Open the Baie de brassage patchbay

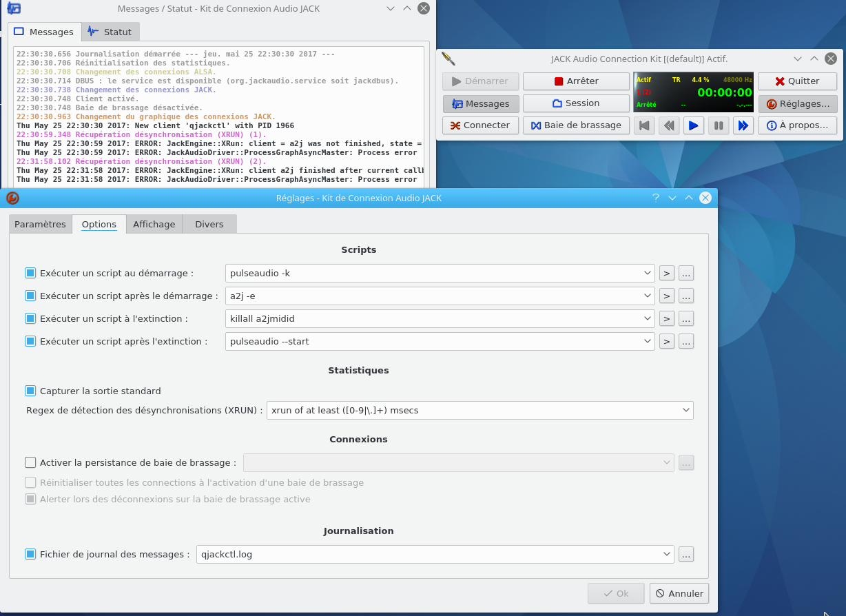(576, 125)
